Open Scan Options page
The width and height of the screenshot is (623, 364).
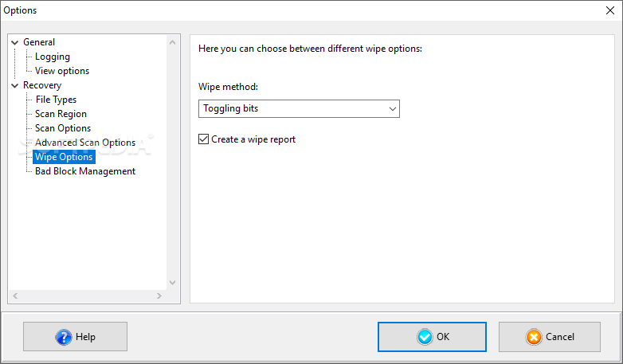coord(63,128)
